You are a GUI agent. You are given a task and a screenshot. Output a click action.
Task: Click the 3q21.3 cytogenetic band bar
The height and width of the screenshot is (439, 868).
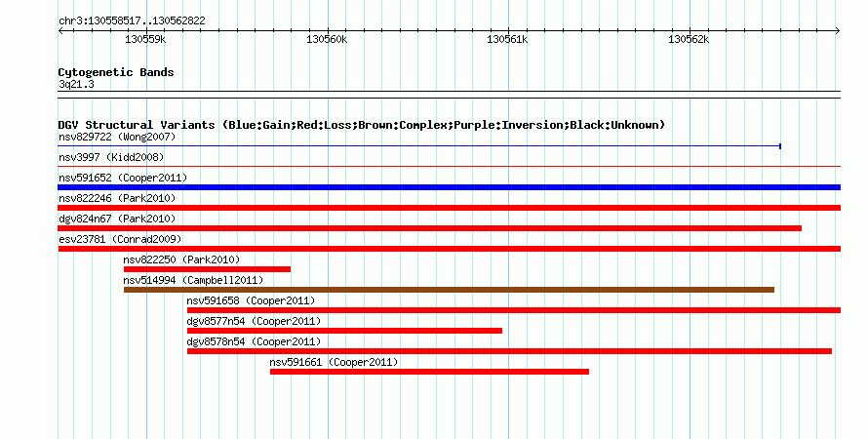(x=450, y=95)
